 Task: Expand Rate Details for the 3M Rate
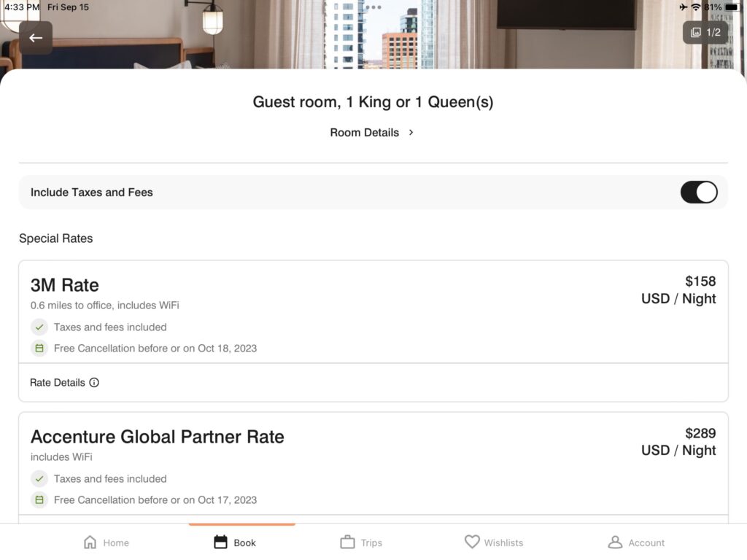tap(64, 382)
